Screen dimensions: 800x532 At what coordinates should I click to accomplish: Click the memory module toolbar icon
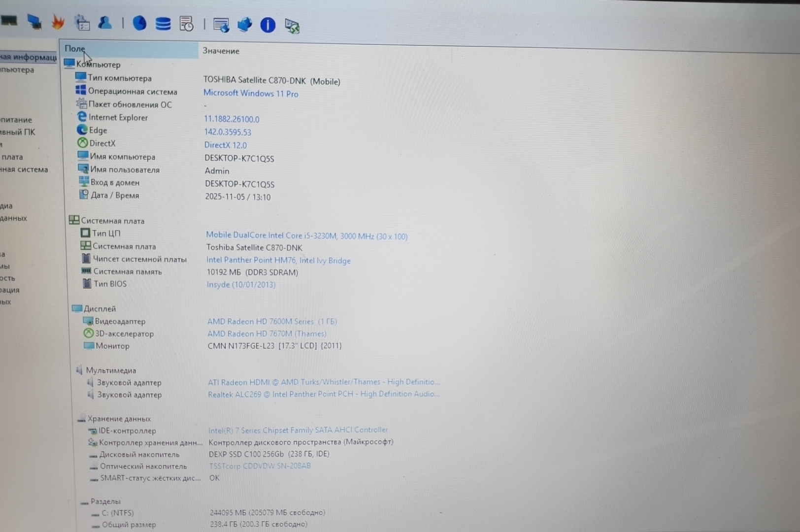coord(9,21)
